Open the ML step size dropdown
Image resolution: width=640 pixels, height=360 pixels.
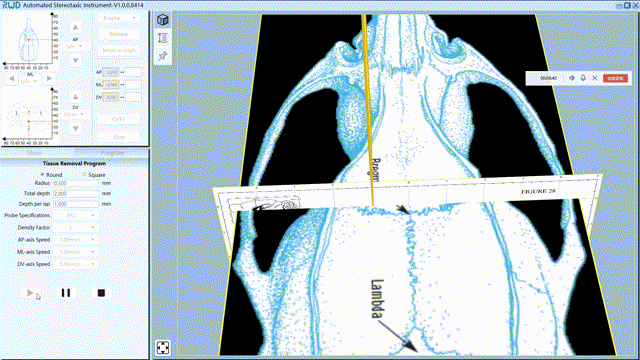(29, 81)
